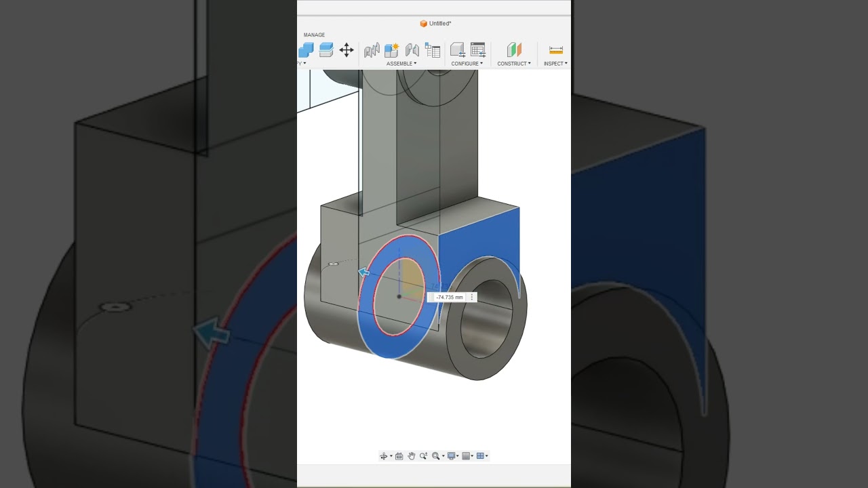Image resolution: width=868 pixels, height=488 pixels.
Task: Open the ASSEMBLE dropdown menu
Action: (x=401, y=64)
